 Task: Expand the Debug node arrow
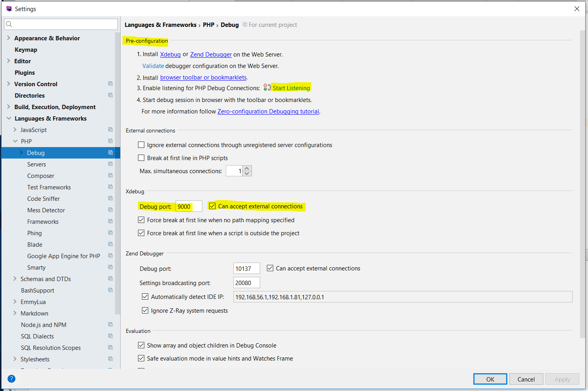(x=21, y=153)
